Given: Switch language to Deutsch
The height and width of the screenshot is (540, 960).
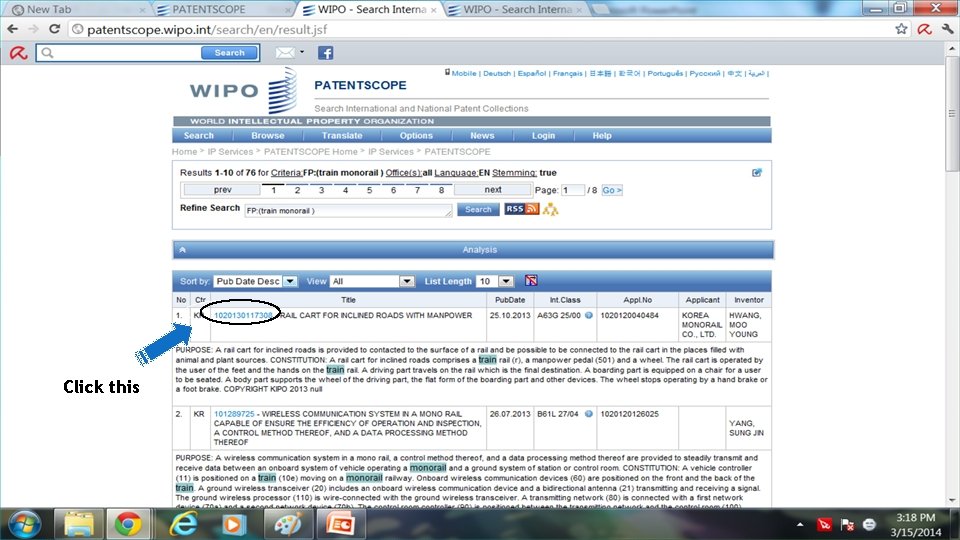Looking at the screenshot, I should 497,73.
